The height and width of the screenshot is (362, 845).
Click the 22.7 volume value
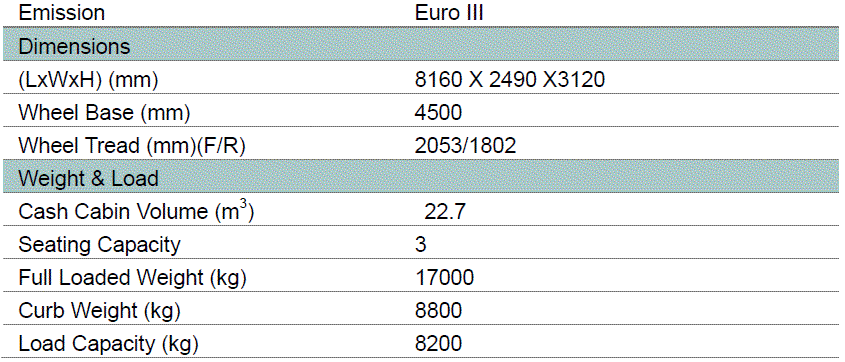pyautogui.click(x=445, y=212)
